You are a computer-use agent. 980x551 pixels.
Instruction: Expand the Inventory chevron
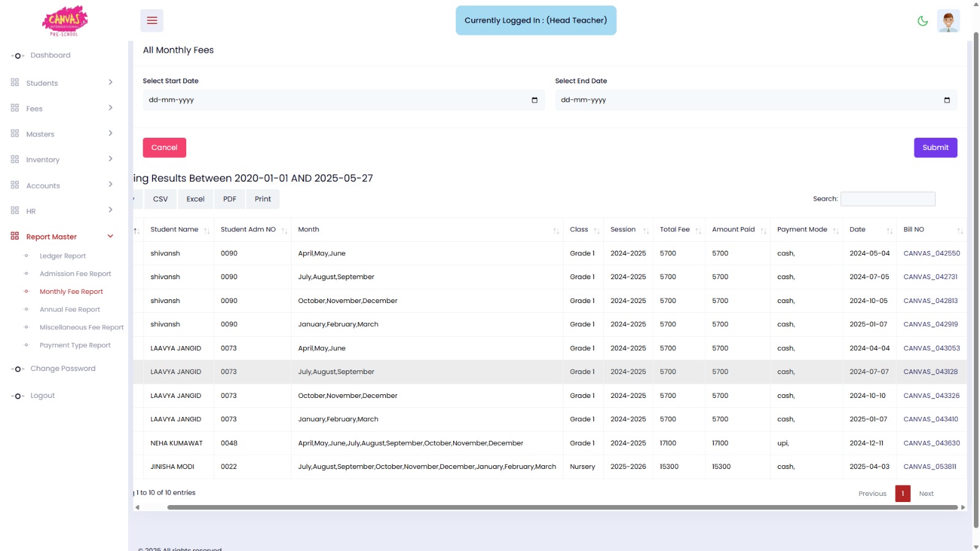110,159
